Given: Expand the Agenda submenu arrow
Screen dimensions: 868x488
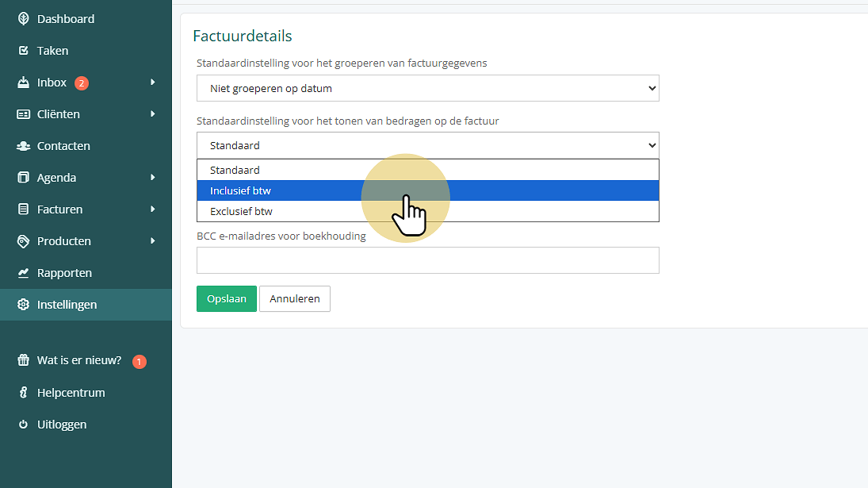Looking at the screenshot, I should [153, 177].
